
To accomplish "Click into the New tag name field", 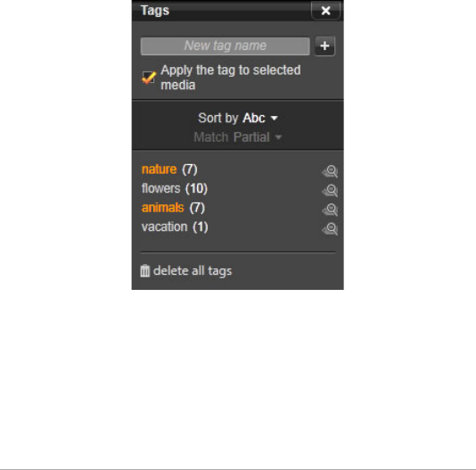I will click(226, 46).
